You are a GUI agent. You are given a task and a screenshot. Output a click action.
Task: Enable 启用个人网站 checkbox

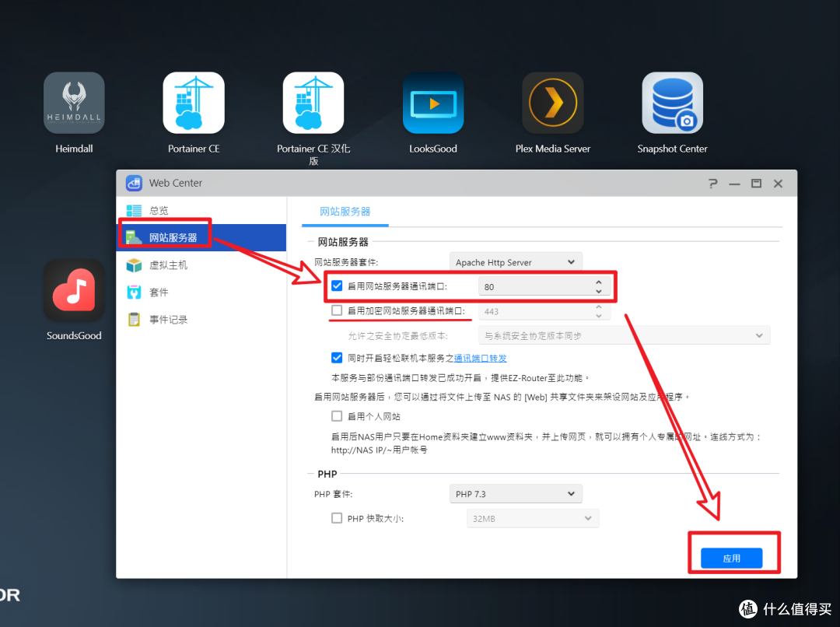tap(337, 416)
